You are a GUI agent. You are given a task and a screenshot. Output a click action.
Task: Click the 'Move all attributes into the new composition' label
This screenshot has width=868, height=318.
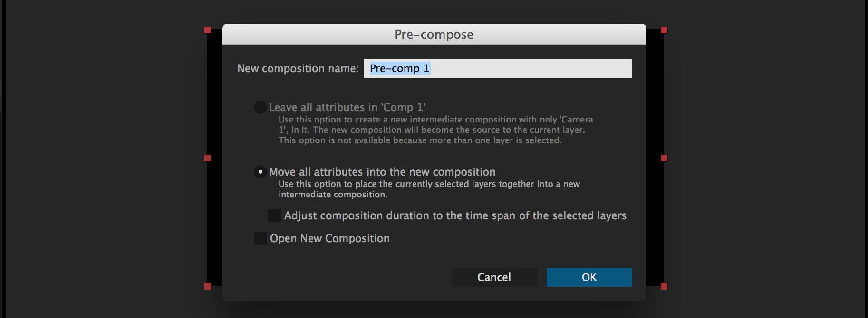tap(382, 172)
